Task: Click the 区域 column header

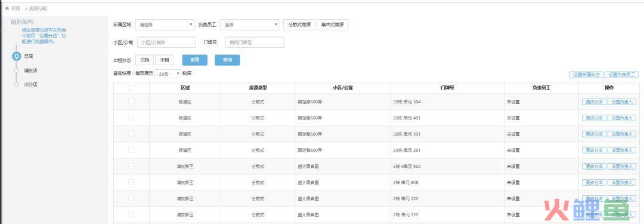Action: (185, 88)
